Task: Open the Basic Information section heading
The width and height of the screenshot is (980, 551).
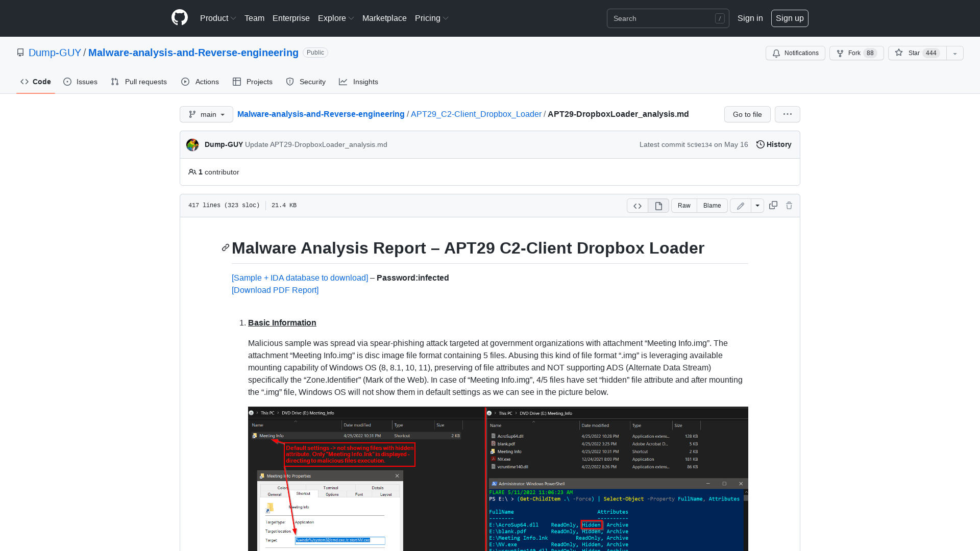Action: [x=282, y=322]
